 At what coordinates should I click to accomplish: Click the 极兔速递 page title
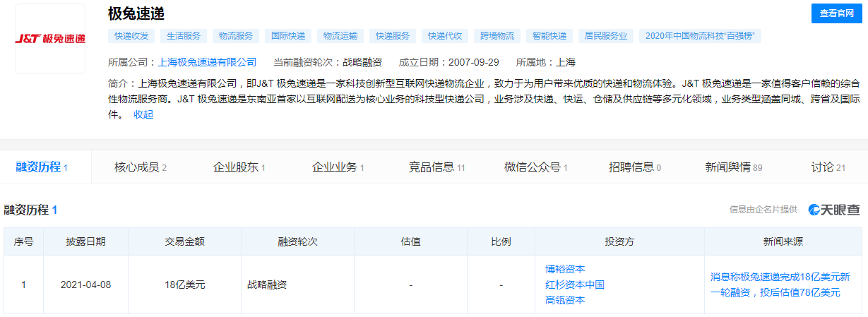[136, 13]
